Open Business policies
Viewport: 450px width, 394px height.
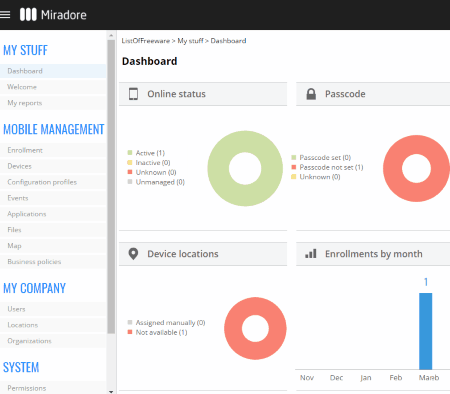[53, 262]
